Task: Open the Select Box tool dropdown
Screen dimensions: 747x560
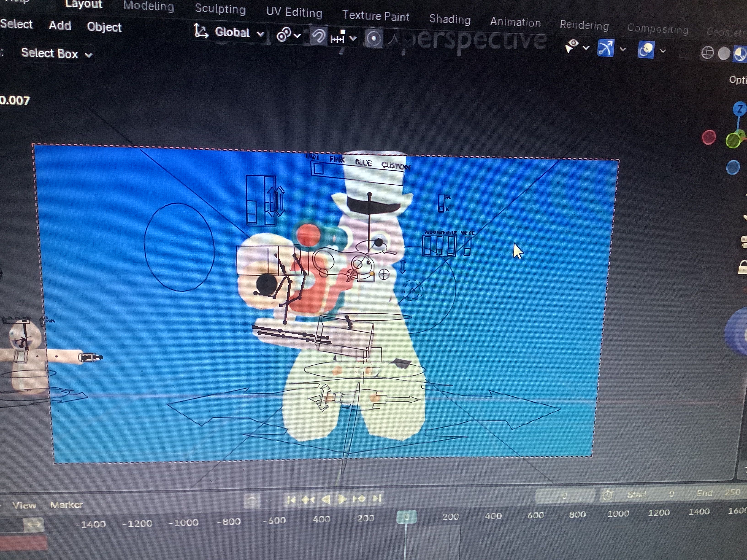Action: pos(57,54)
